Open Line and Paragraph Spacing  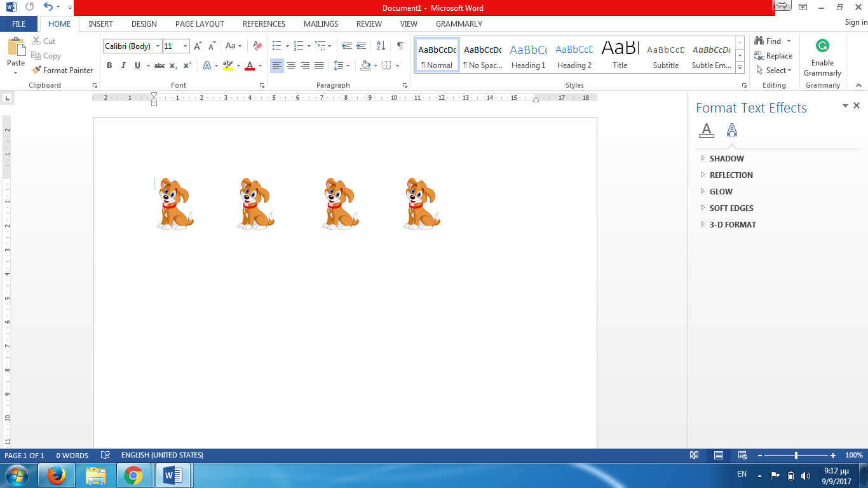(339, 65)
